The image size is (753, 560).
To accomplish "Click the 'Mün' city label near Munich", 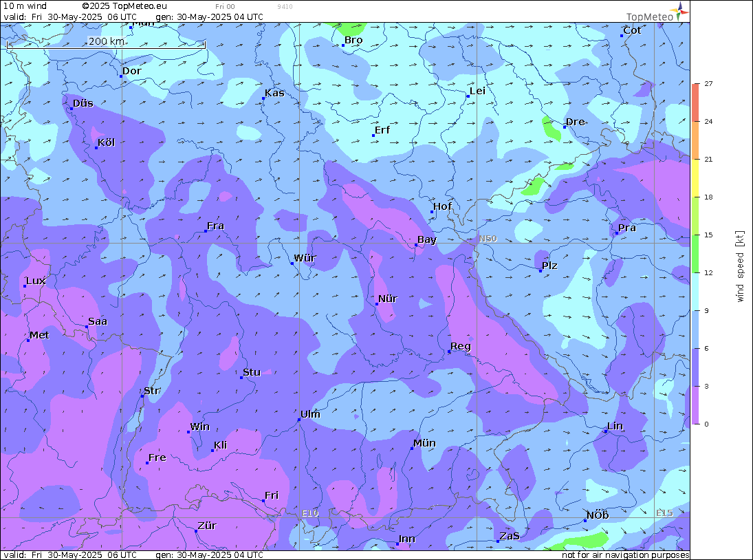I will pos(424,443).
